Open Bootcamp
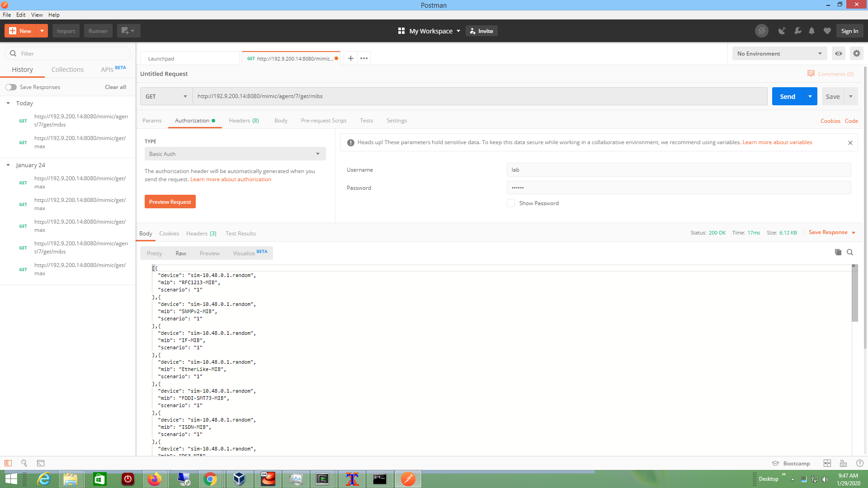 point(791,463)
